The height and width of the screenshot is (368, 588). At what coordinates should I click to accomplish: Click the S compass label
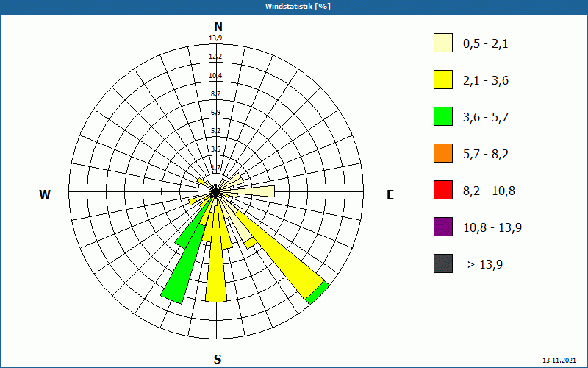pos(218,359)
